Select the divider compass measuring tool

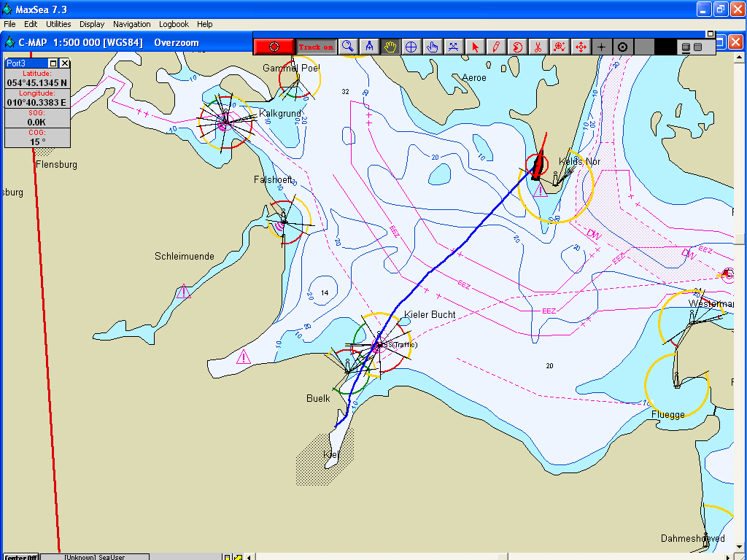point(369,47)
